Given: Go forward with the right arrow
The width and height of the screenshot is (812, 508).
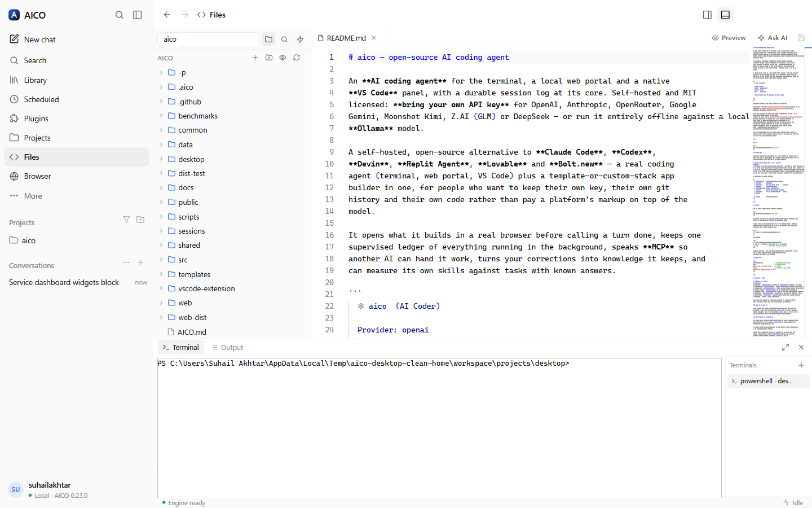Looking at the screenshot, I should (x=184, y=15).
